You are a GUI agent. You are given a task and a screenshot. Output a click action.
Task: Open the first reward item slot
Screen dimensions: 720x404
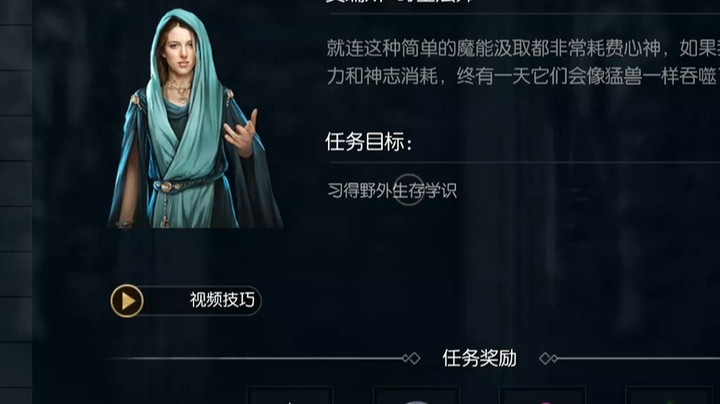[290, 395]
